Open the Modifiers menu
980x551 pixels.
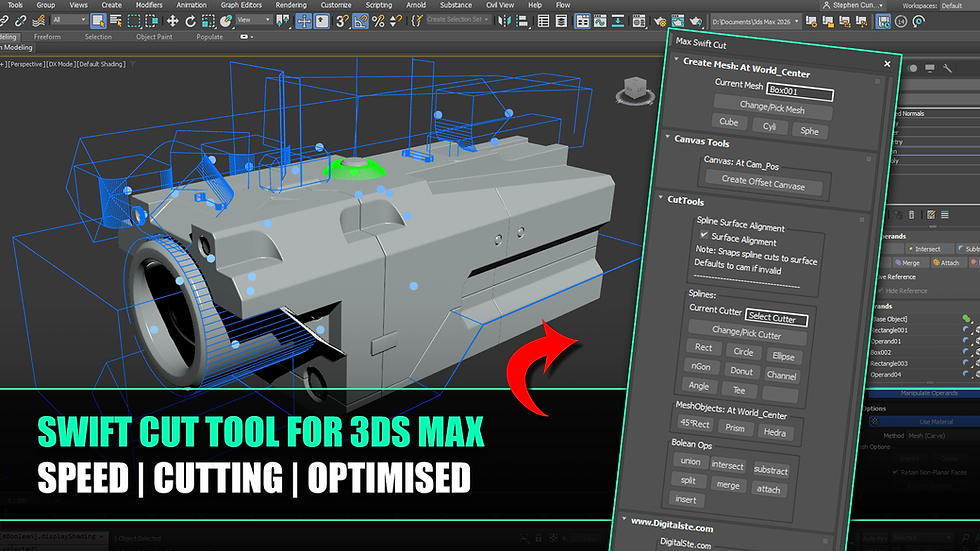tap(149, 5)
